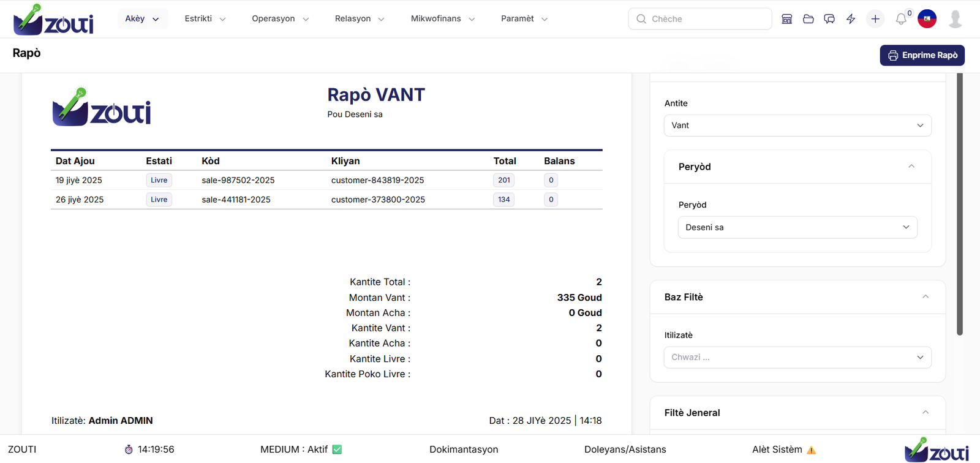Open the Antite dropdown showing Vant
Image resolution: width=980 pixels, height=463 pixels.
point(797,126)
